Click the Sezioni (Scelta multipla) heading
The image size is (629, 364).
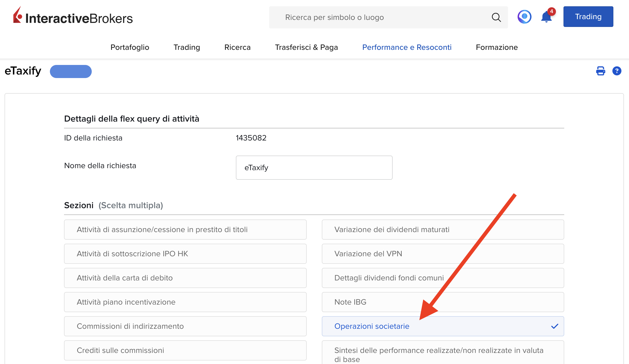[x=114, y=205]
